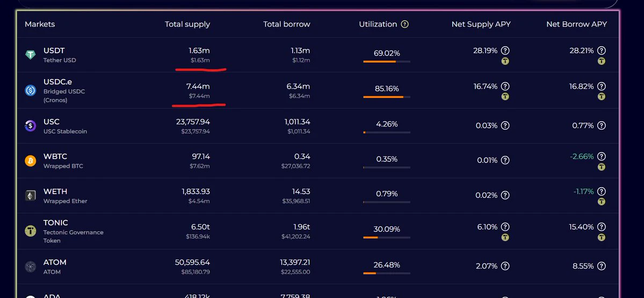Click TONIC reward badge under USDT borrow APY
Screen dimensions: 644x298
(601, 61)
